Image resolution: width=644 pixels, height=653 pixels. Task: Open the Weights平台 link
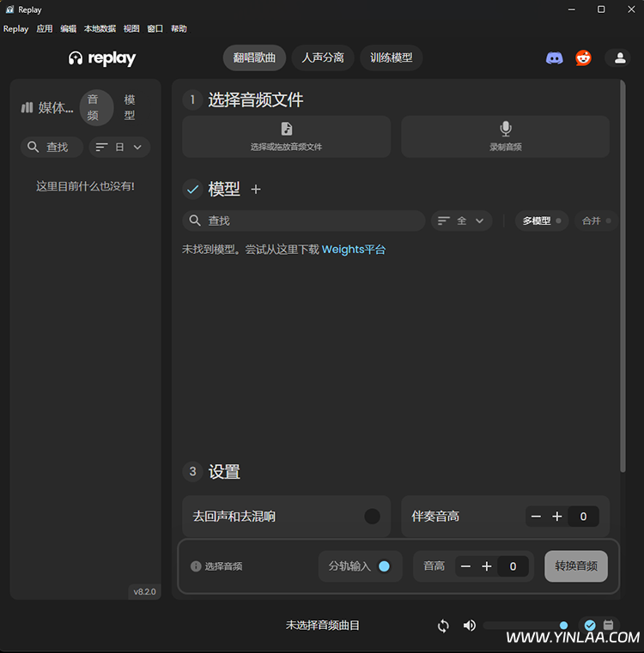point(354,250)
